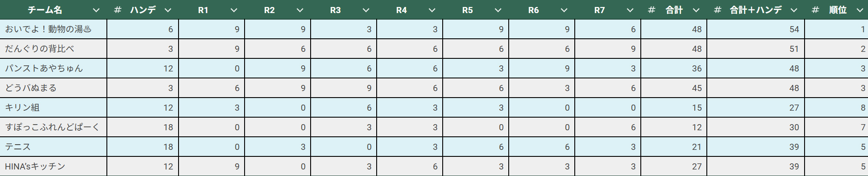
Task: Open the R4 column dropdown arrow
Action: pyautogui.click(x=432, y=10)
